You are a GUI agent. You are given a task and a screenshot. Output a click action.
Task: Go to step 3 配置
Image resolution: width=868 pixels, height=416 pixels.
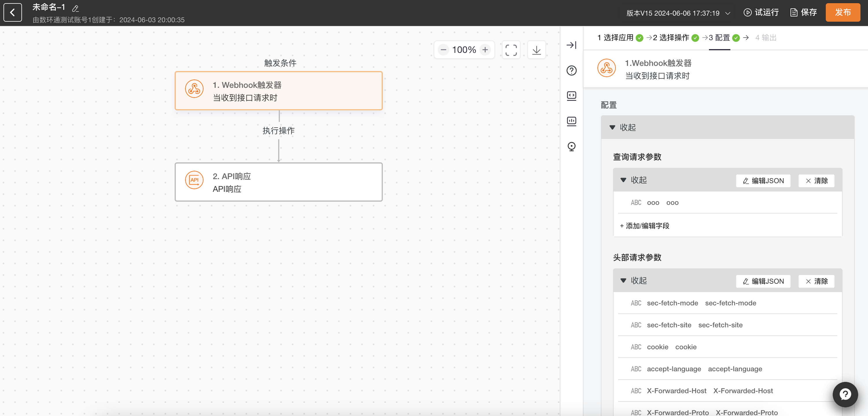(724, 38)
